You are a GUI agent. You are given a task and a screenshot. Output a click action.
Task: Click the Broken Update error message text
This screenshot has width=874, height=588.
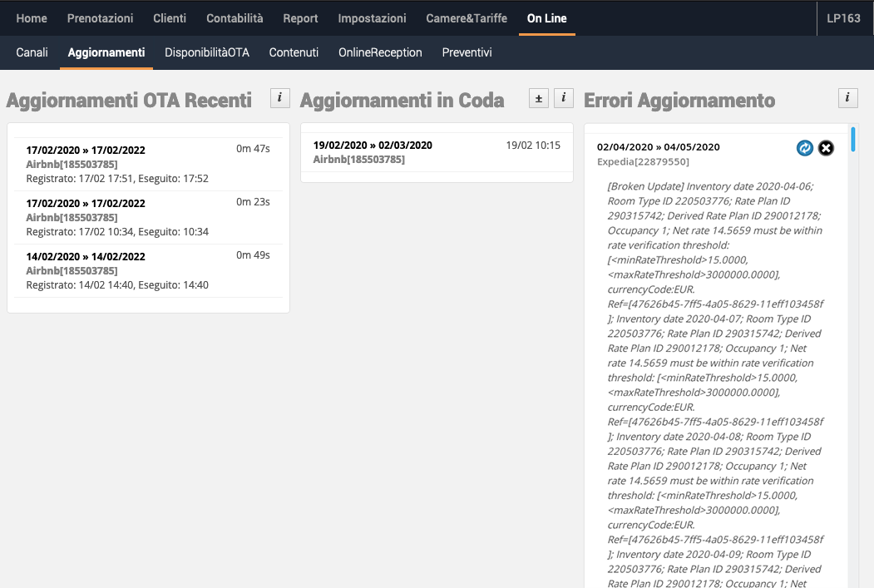(x=716, y=384)
